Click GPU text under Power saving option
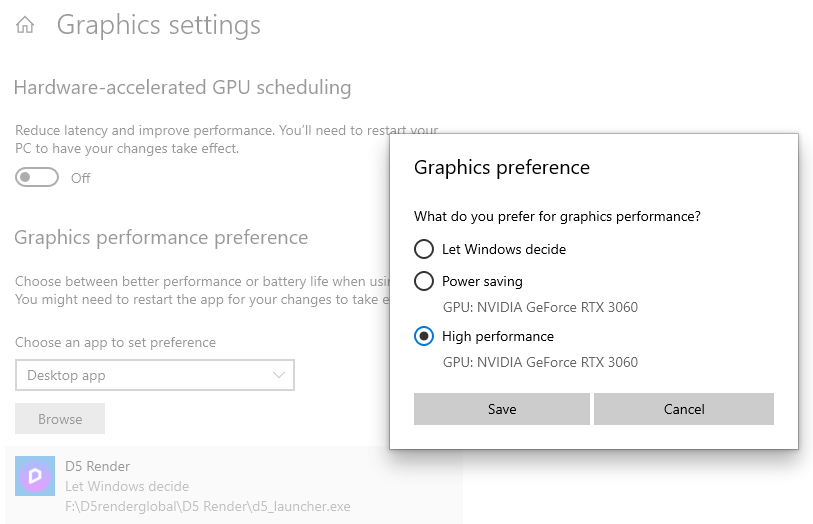 click(540, 307)
